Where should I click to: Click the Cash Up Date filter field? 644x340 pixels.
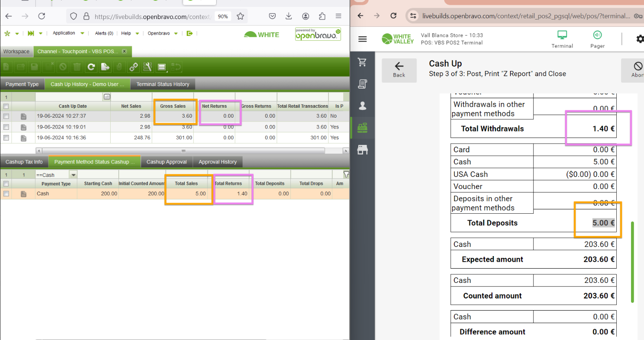click(x=69, y=96)
